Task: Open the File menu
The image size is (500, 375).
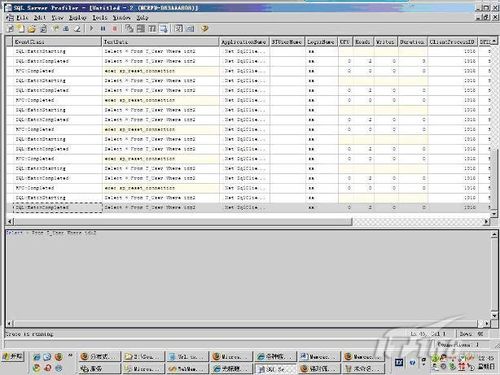Action: pyautogui.click(x=22, y=17)
